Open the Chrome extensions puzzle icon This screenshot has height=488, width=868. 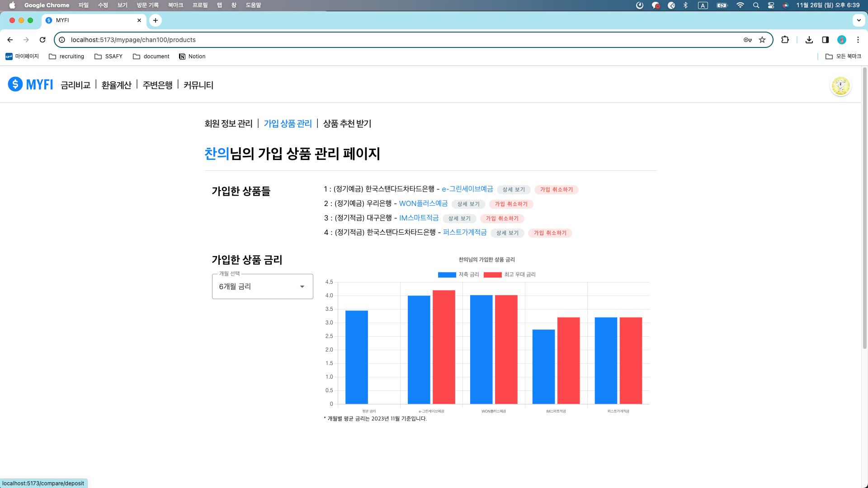point(785,40)
